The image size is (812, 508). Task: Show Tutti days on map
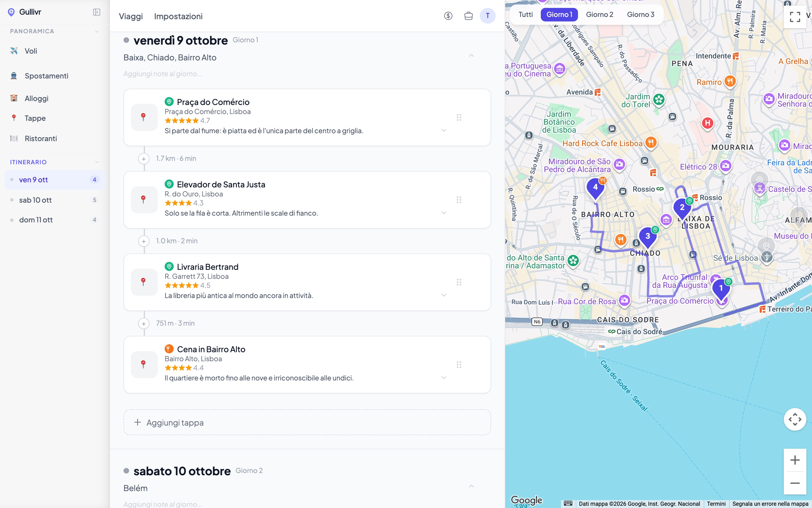click(526, 14)
